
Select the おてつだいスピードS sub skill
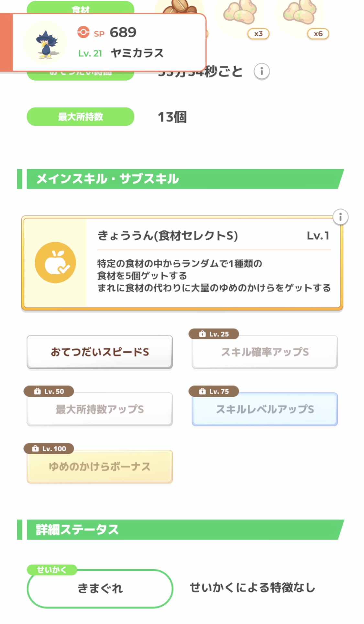pos(100,352)
